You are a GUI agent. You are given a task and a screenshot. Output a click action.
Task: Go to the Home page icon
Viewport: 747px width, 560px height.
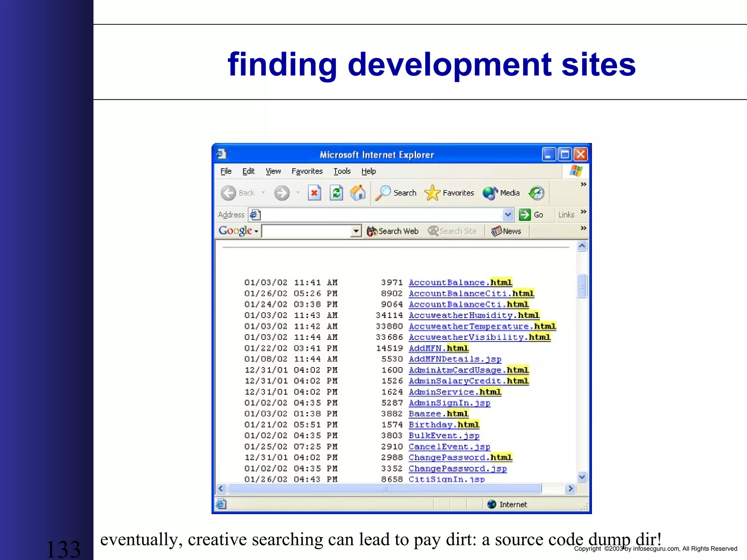coord(358,192)
